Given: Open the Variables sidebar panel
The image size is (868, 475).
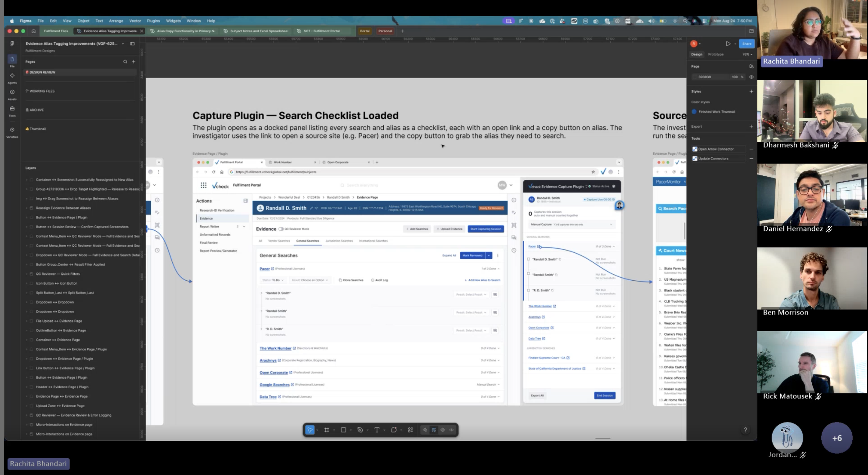Looking at the screenshot, I should coord(12,132).
